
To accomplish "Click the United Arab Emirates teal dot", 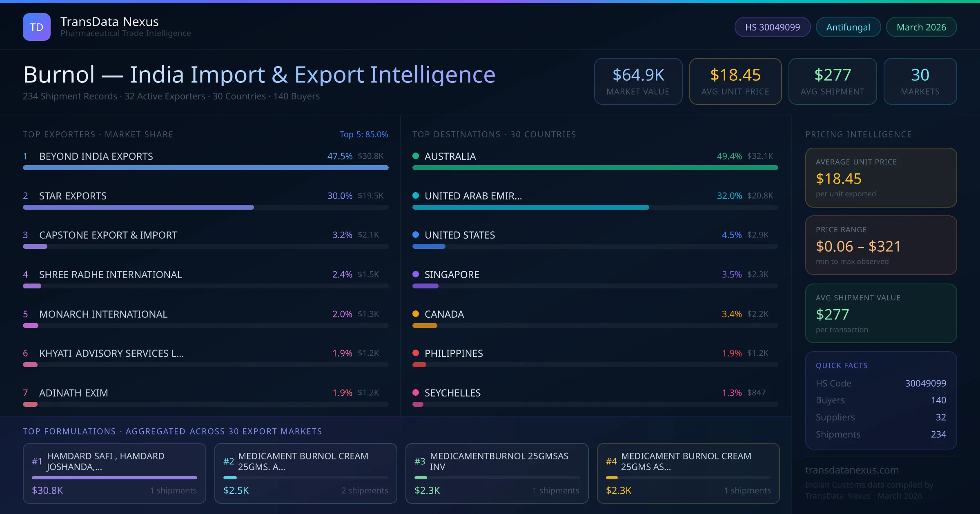I will point(416,195).
